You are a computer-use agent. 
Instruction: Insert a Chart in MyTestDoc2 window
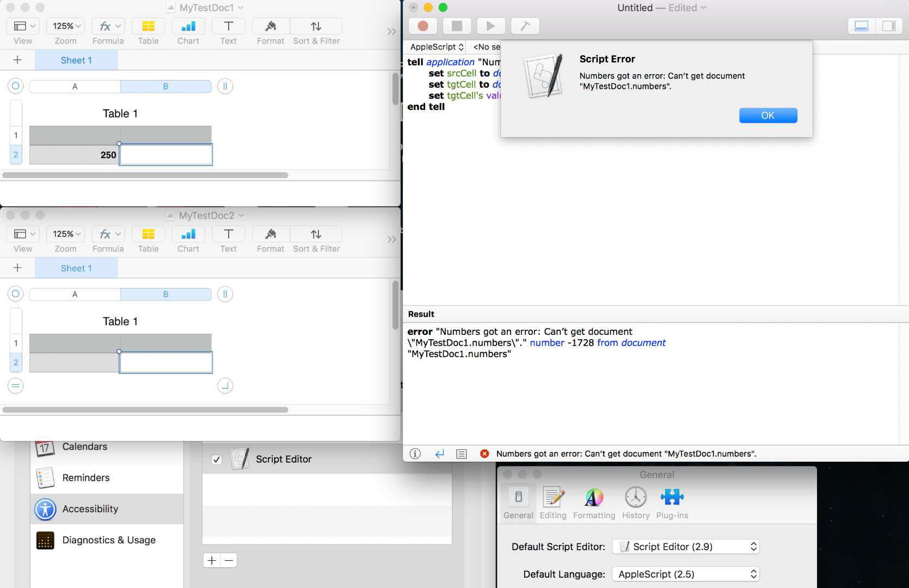[188, 234]
